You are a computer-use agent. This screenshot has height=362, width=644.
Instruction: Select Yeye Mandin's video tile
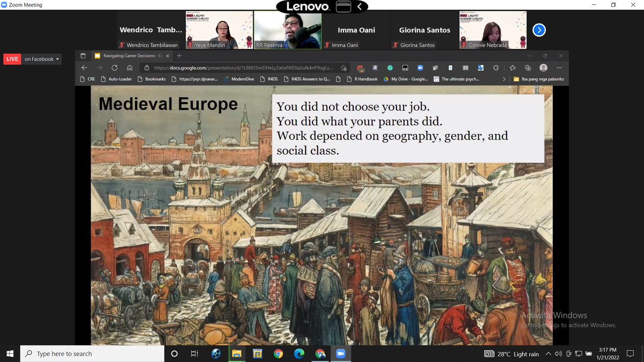tap(219, 31)
